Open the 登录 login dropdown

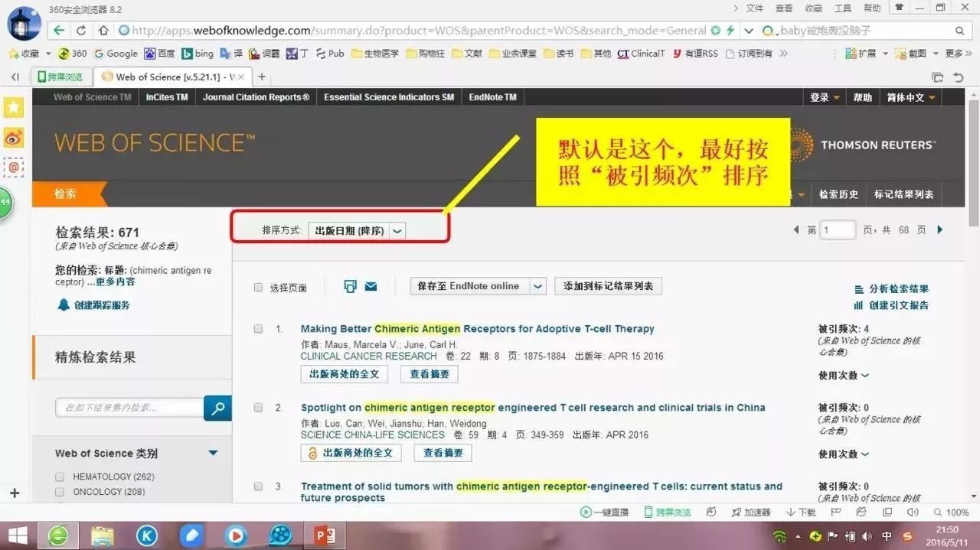coord(825,97)
